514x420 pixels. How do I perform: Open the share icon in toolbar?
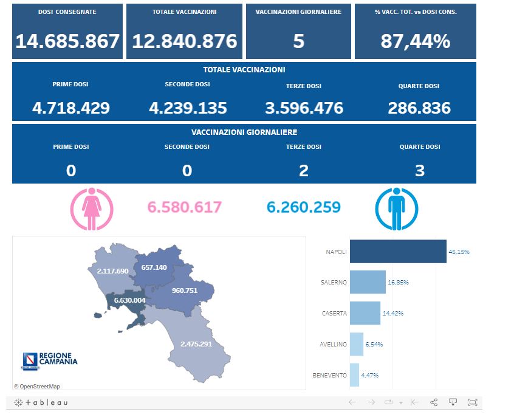pyautogui.click(x=434, y=402)
